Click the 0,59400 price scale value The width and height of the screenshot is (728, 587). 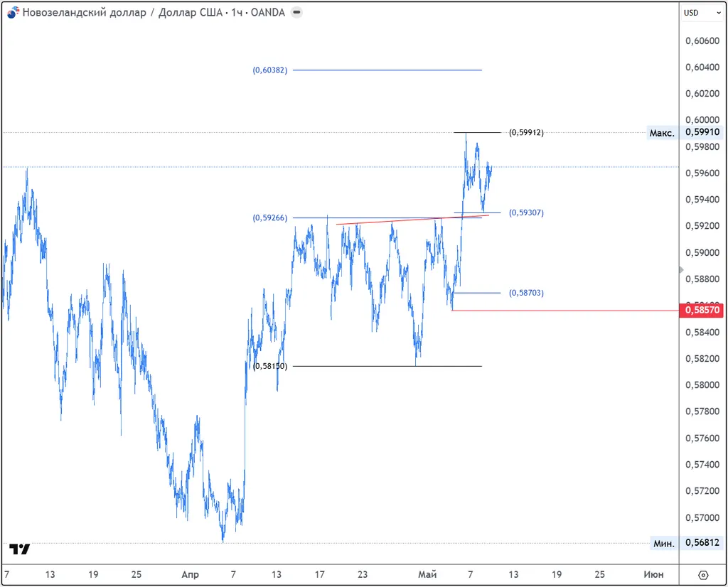(702, 200)
